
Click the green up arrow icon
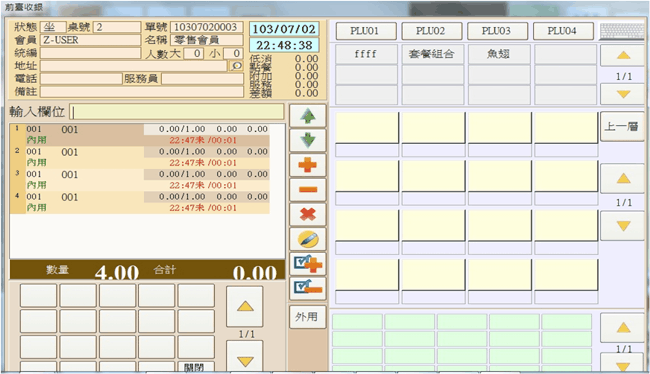(x=307, y=116)
